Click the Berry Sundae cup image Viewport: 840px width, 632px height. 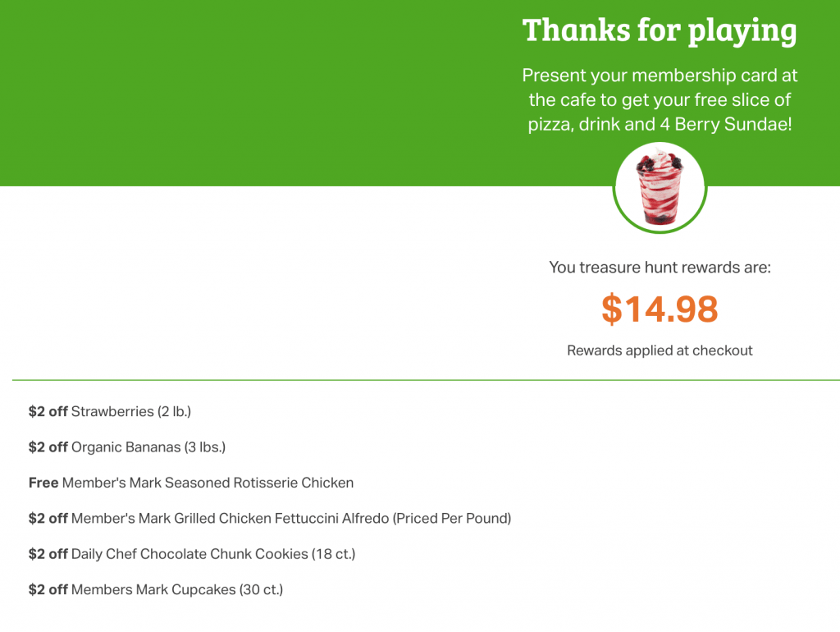tap(660, 188)
